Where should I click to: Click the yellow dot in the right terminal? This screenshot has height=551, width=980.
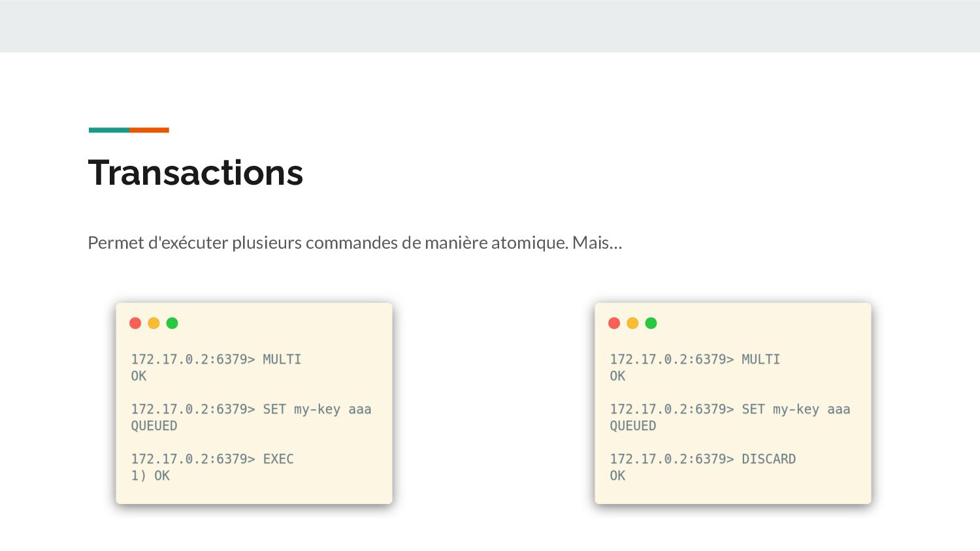click(x=632, y=323)
